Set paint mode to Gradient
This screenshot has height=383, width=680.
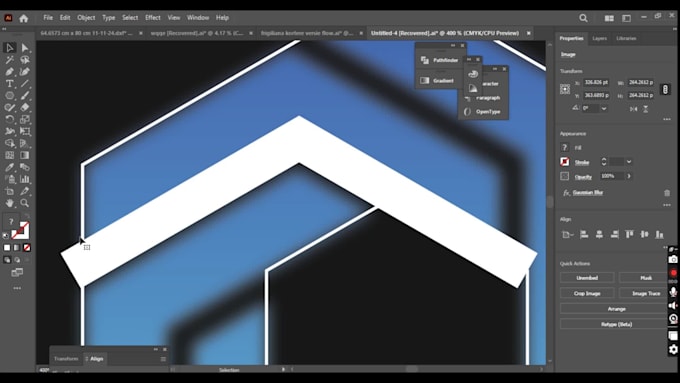(x=16, y=248)
